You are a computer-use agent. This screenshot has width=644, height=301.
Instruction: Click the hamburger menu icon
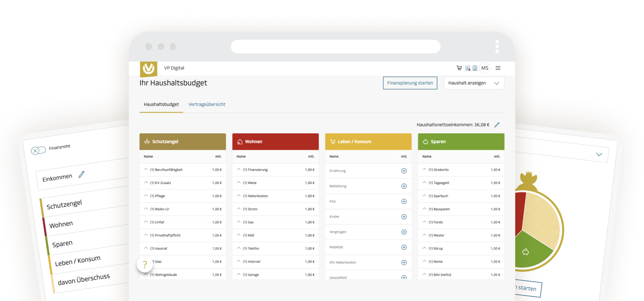click(498, 68)
